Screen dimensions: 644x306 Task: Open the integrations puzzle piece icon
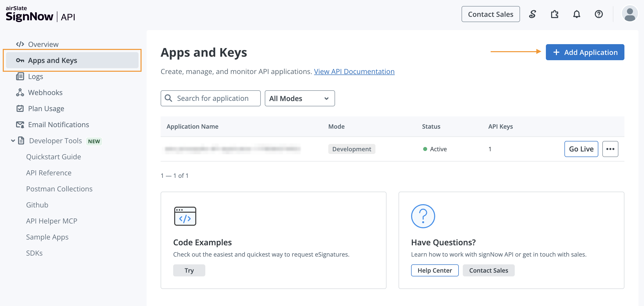pyautogui.click(x=555, y=14)
